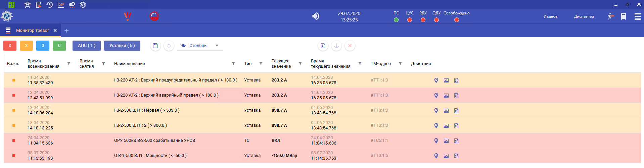
Task: Open the trend chart icon
Action: click(x=61, y=5)
